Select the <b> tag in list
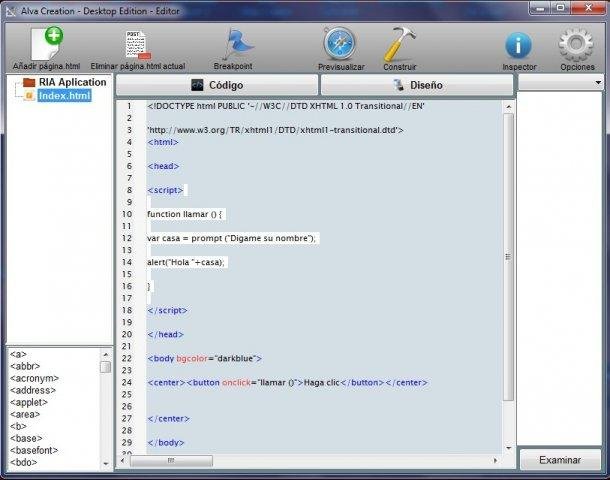610x480 pixels. tap(18, 427)
